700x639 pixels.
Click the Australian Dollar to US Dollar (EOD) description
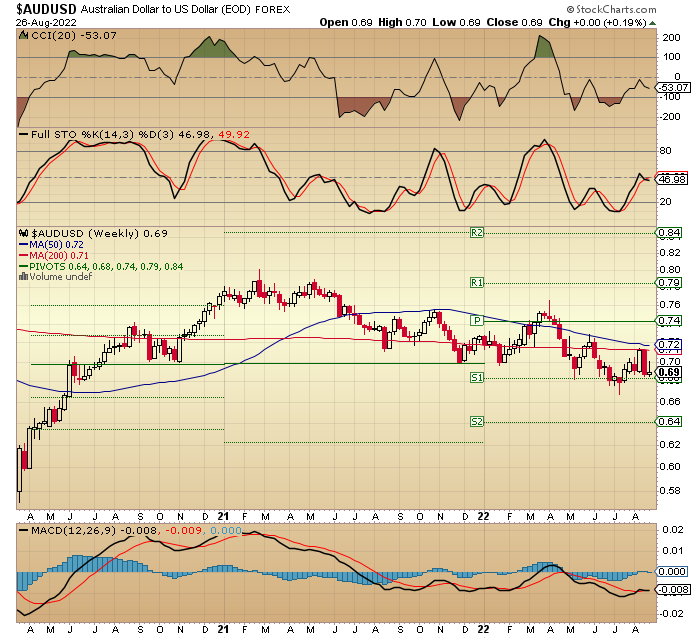[166, 9]
